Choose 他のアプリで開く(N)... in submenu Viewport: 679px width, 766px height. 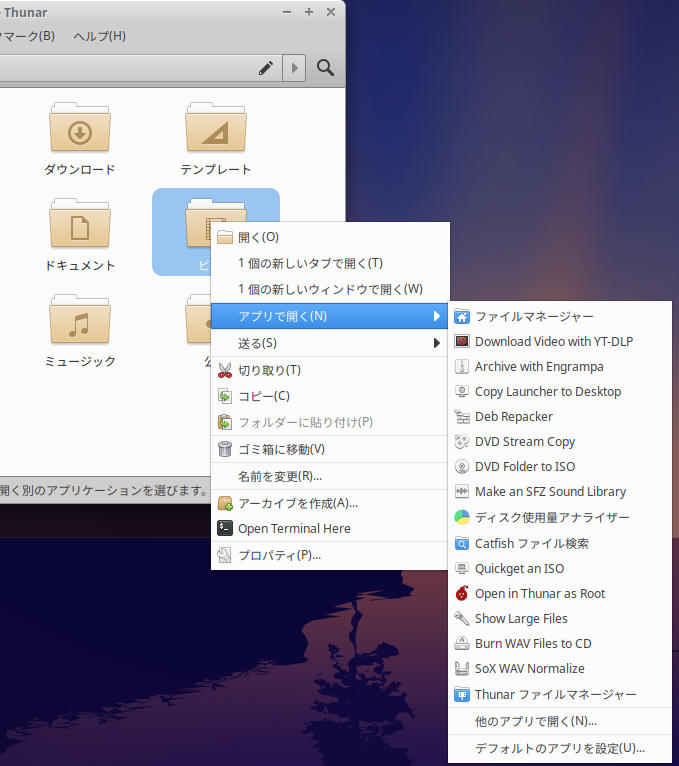(x=560, y=721)
